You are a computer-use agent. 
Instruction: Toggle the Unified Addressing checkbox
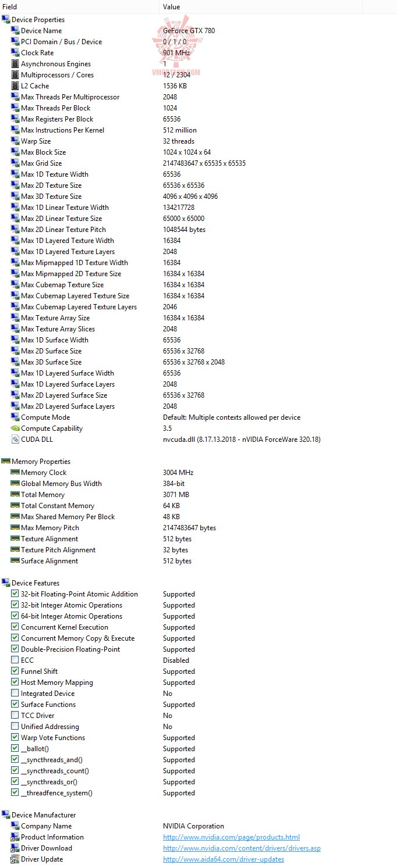click(x=15, y=727)
